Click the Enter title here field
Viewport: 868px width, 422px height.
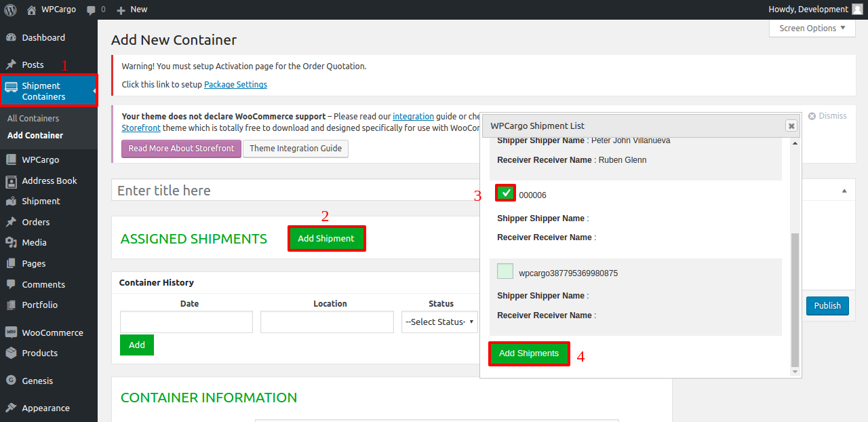coord(296,190)
